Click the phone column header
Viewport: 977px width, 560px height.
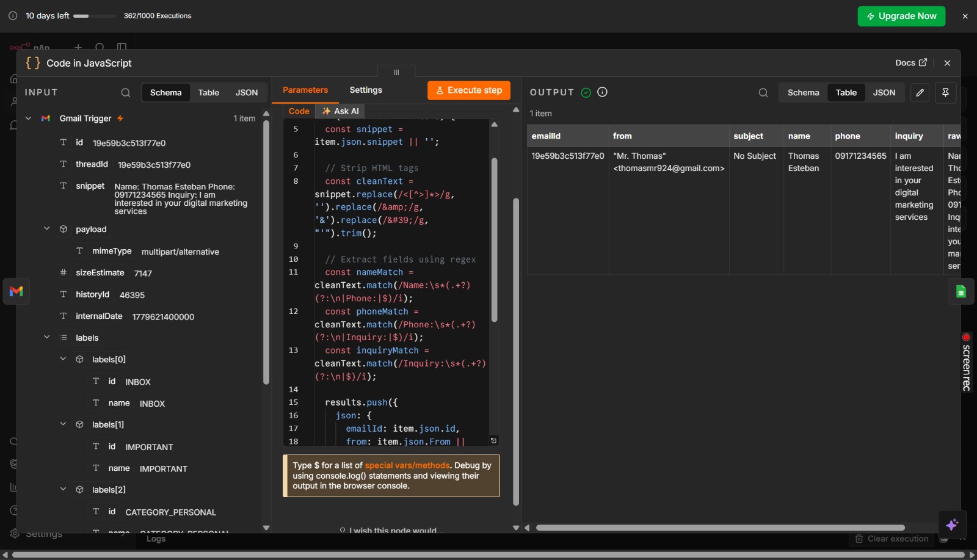pyautogui.click(x=860, y=136)
